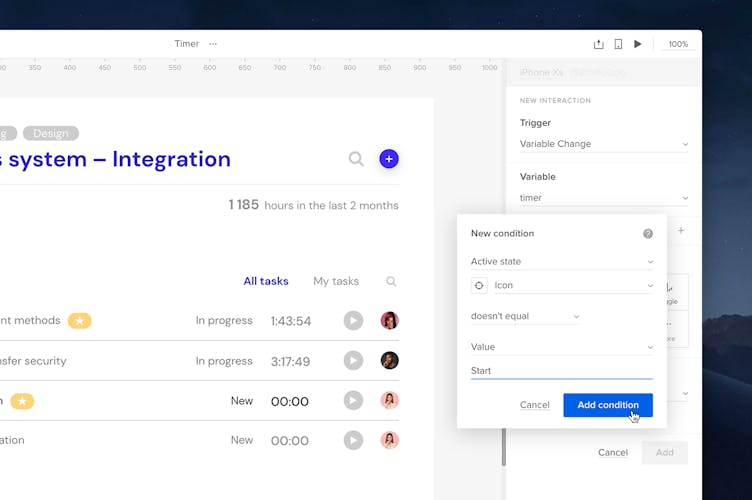Click the small search icon beside My tasks
This screenshot has height=500, width=752.
(391, 281)
